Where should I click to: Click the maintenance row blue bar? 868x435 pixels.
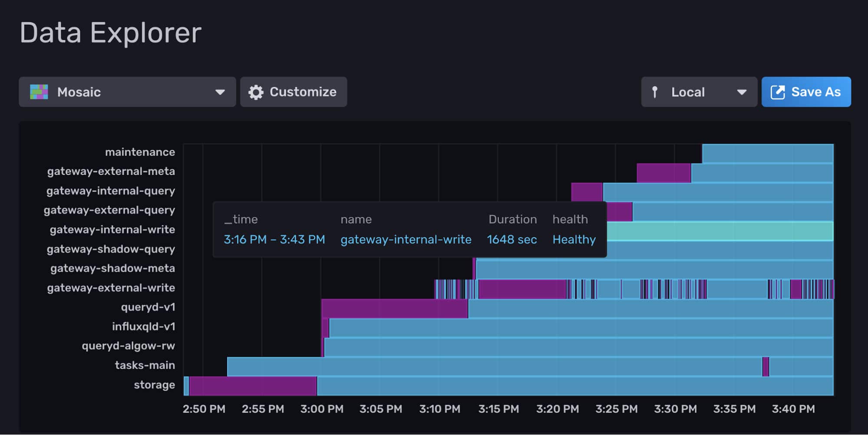pyautogui.click(x=767, y=154)
